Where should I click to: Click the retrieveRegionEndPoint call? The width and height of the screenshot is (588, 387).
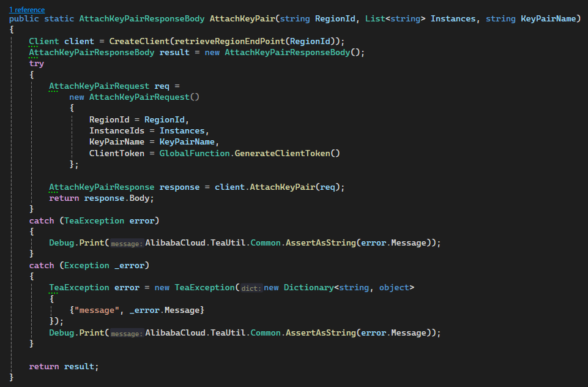(229, 41)
